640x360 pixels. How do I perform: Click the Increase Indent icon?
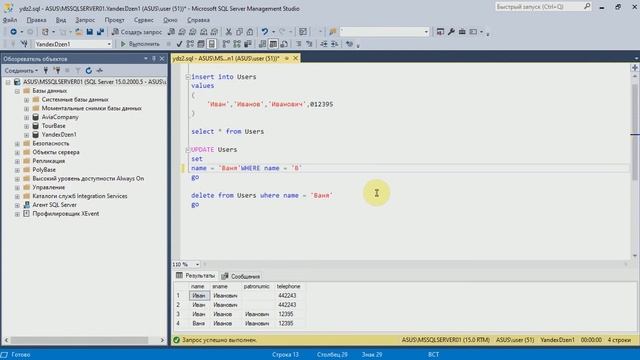click(334, 44)
